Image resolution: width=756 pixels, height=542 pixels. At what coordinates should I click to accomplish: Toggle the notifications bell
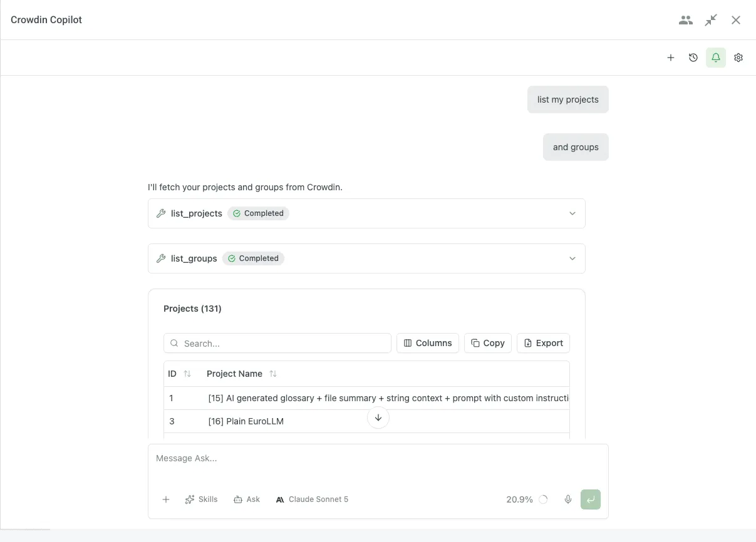click(x=716, y=58)
